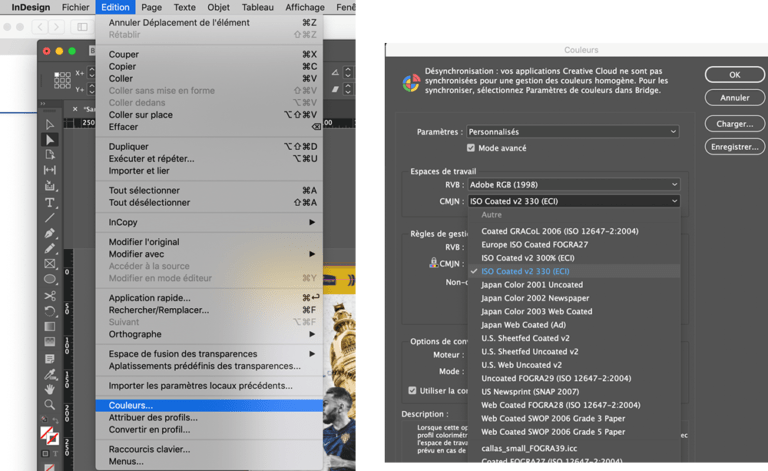The image size is (768, 471).
Task: Click the Charger... button
Action: tap(735, 124)
